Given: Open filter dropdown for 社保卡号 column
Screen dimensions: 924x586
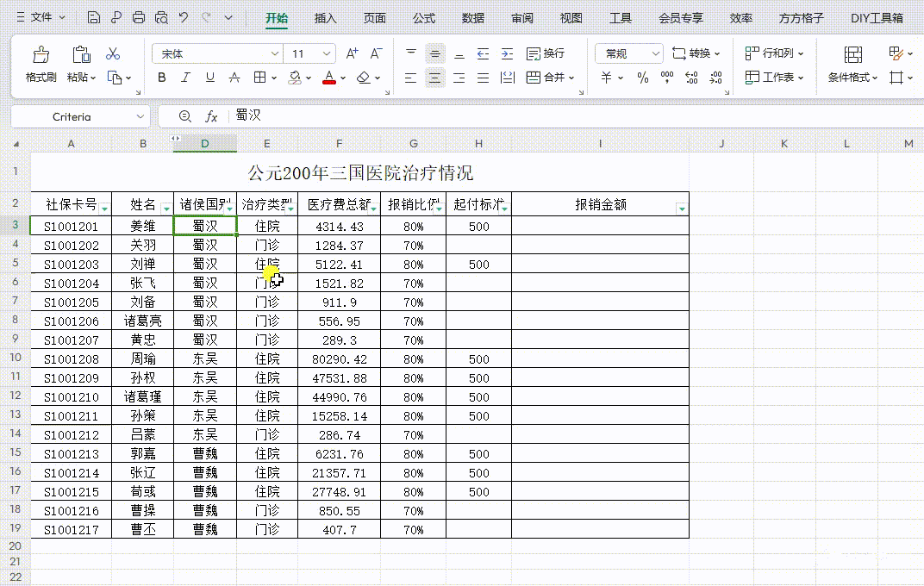Looking at the screenshot, I should [104, 209].
